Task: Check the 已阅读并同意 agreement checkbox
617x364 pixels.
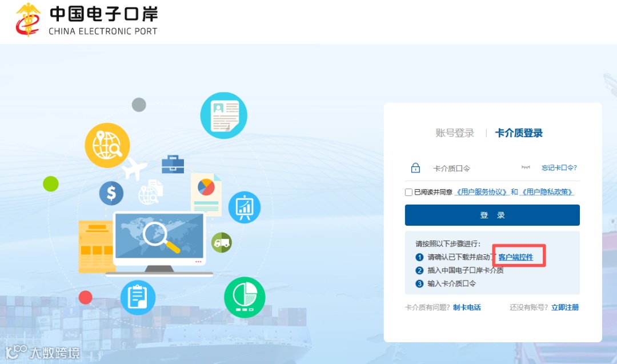Action: coord(408,192)
